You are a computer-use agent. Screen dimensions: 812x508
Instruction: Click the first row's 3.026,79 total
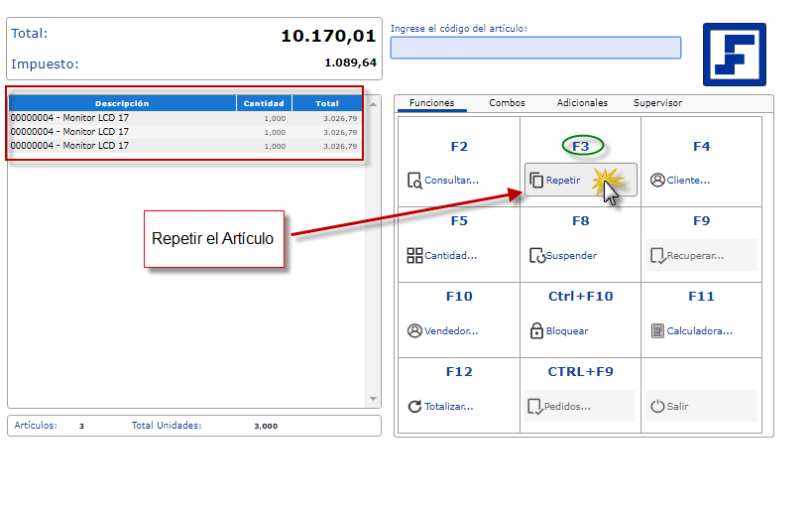point(340,119)
